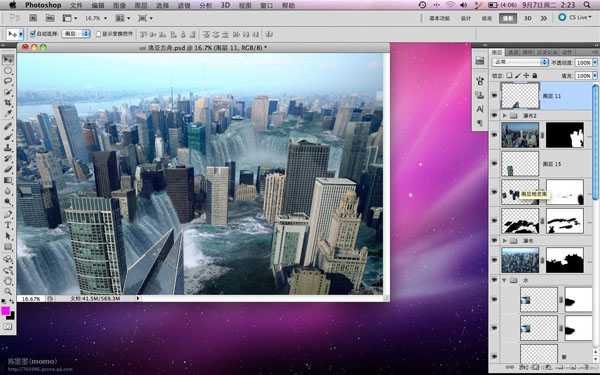Image resolution: width=600 pixels, height=375 pixels.
Task: Open the 文件 (File) menu
Action: [x=76, y=5]
